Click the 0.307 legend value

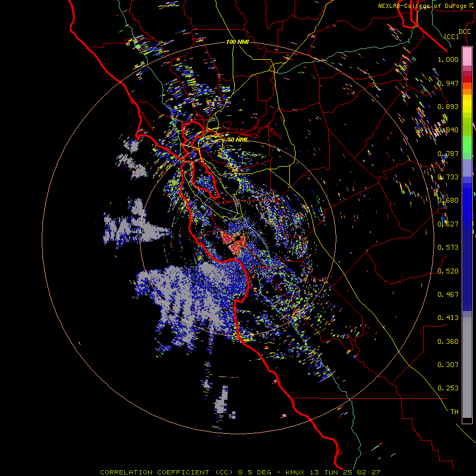tap(448, 365)
